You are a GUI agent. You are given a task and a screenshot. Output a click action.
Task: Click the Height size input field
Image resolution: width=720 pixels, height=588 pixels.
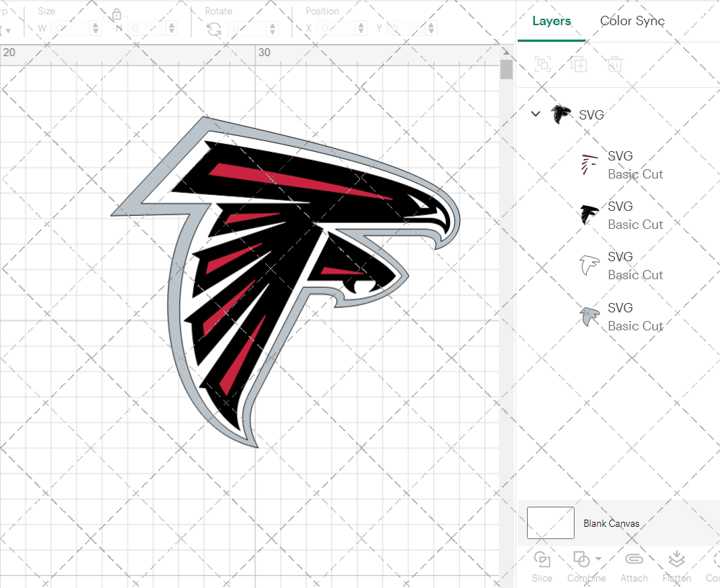tap(147, 29)
